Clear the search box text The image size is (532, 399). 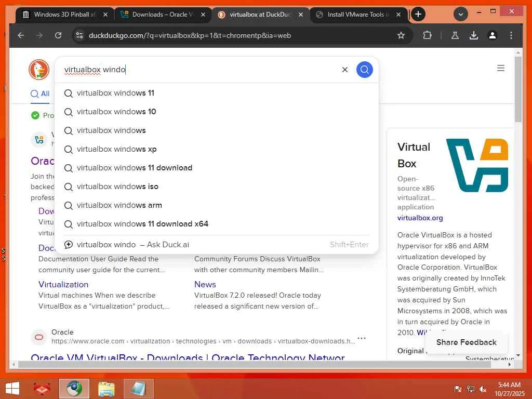click(x=345, y=70)
